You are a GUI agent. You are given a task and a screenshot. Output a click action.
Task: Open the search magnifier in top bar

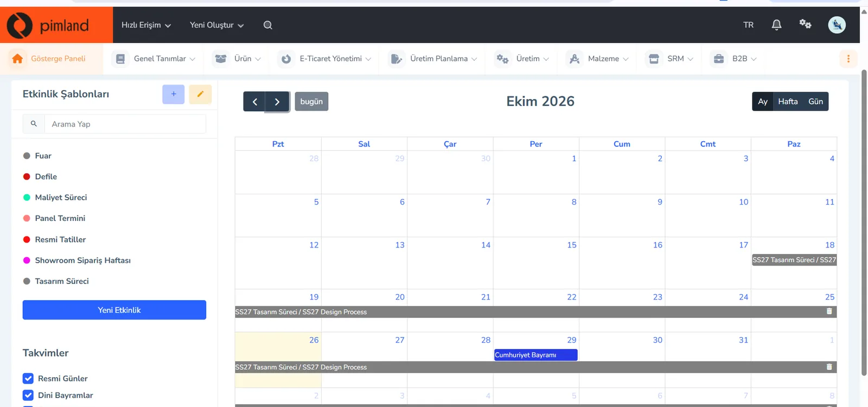(268, 25)
